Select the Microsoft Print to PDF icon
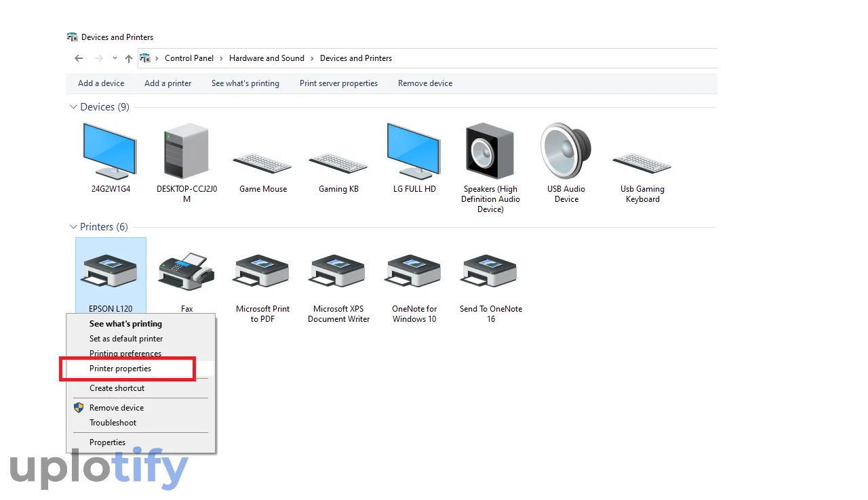 coord(262,271)
